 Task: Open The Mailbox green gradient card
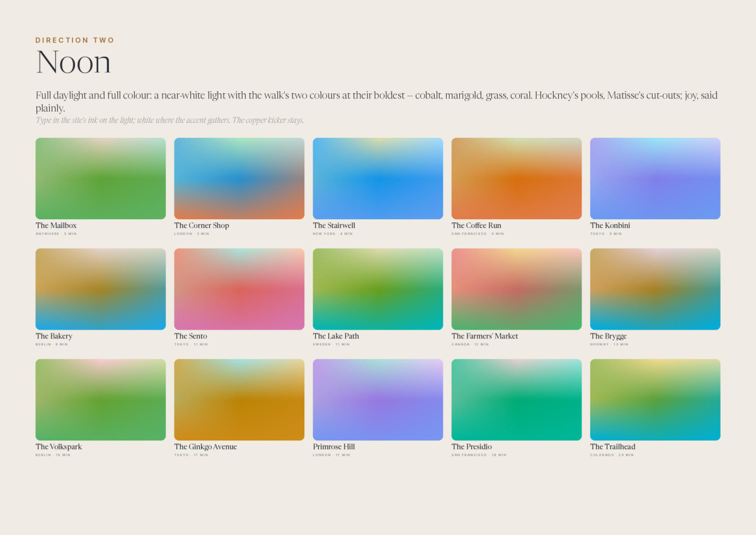101,178
